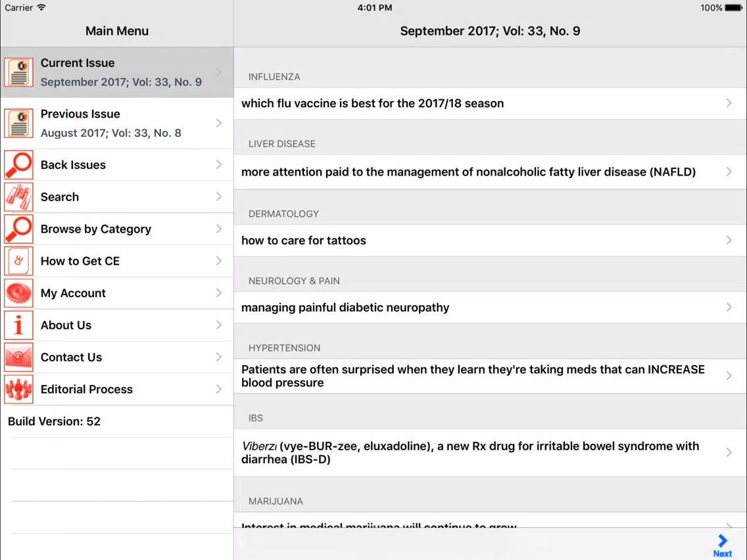Tap chevron on About Us row
Image resolution: width=747 pixels, height=560 pixels.
[219, 325]
